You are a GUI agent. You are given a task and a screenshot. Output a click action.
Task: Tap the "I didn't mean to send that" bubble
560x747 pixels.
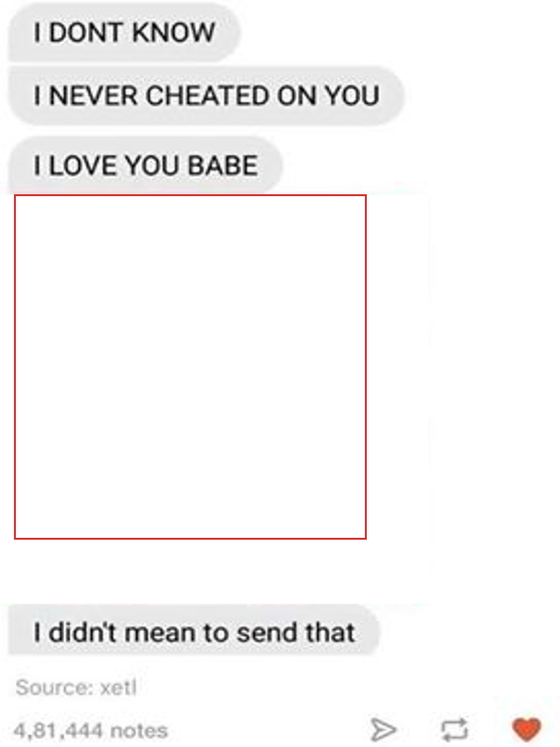pos(194,632)
